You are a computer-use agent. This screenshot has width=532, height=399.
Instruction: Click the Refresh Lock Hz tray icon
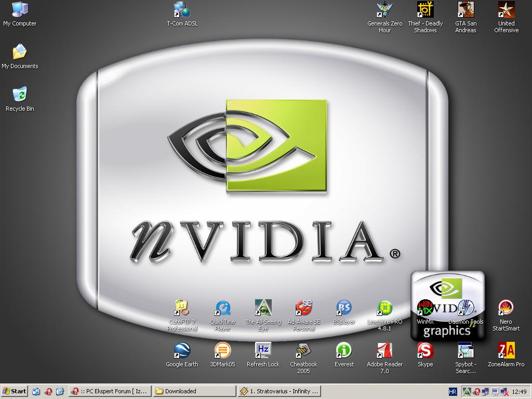(495, 392)
